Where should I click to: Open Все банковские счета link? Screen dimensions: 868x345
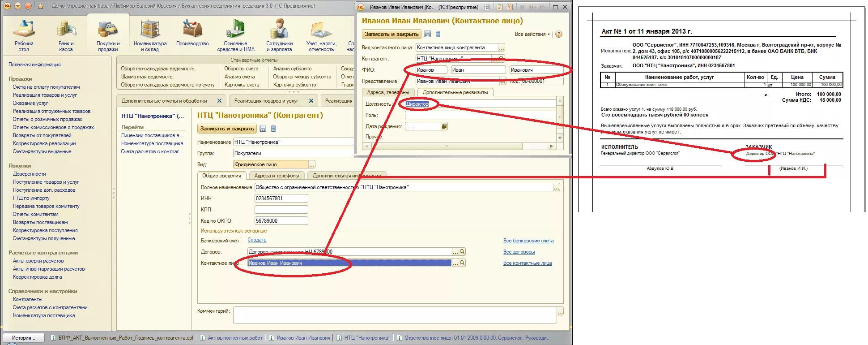click(528, 241)
